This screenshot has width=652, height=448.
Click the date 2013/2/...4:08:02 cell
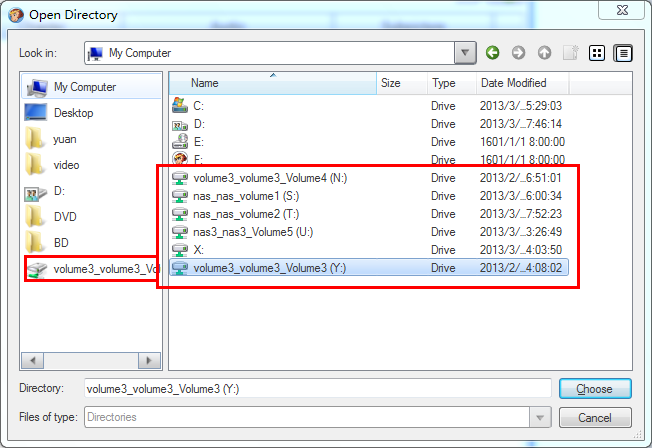click(521, 267)
